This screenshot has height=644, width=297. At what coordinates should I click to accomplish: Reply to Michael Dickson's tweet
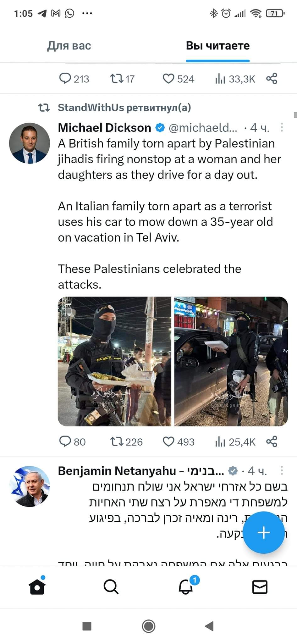tap(65, 441)
